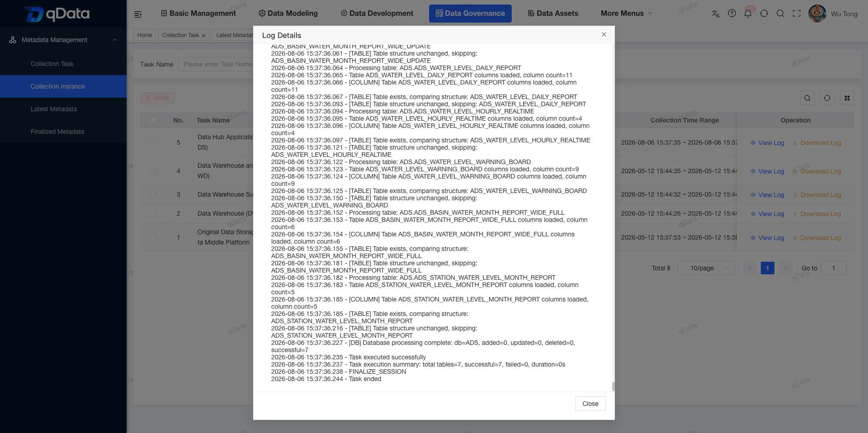Image resolution: width=868 pixels, height=433 pixels.
Task: Open Wu Tong user avatar
Action: (x=817, y=14)
